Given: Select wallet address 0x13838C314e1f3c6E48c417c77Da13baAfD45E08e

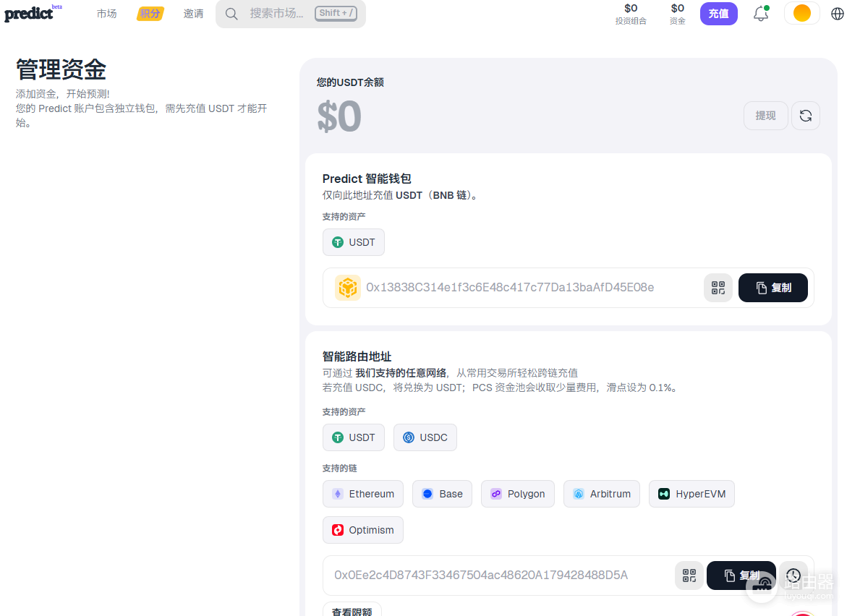Looking at the screenshot, I should point(510,287).
